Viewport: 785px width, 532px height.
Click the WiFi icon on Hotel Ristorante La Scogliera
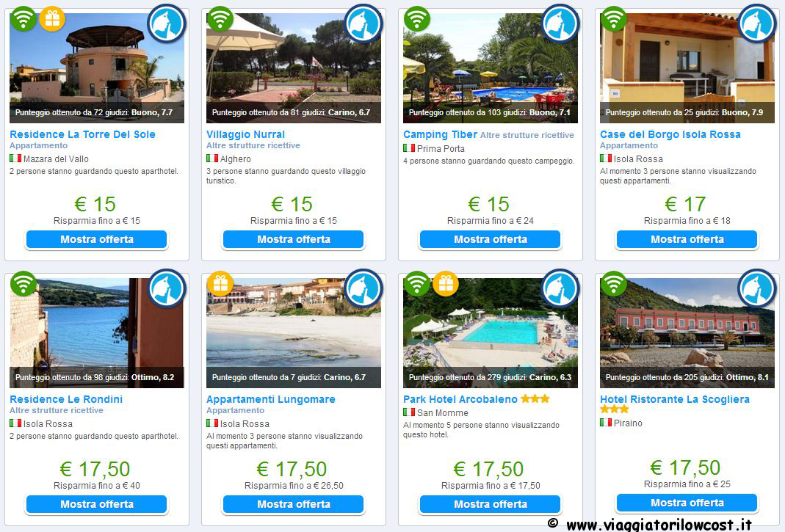(613, 284)
